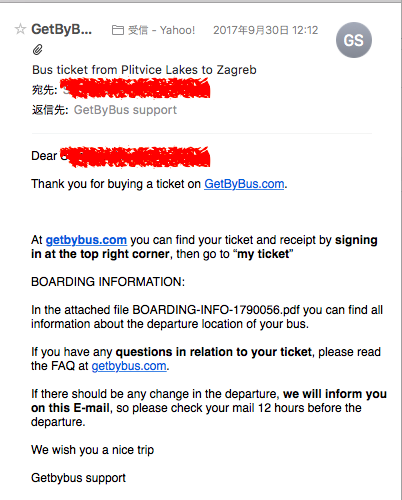
Task: Click the Getbybus support signature
Action: [78, 478]
